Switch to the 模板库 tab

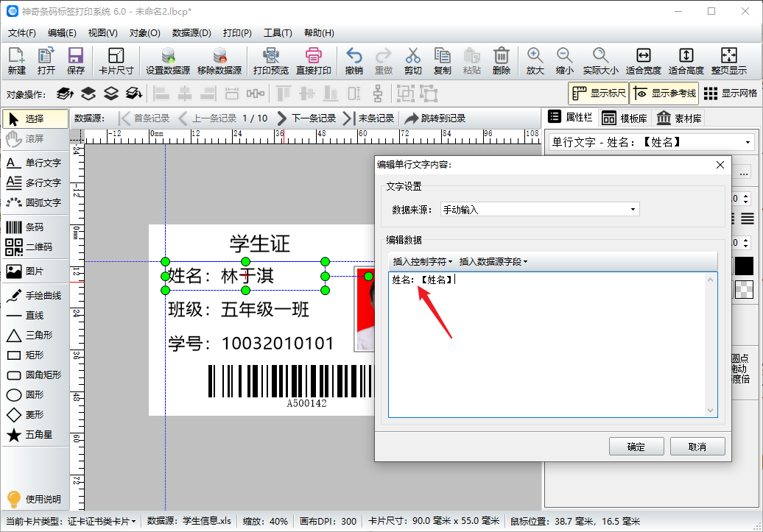(625, 118)
